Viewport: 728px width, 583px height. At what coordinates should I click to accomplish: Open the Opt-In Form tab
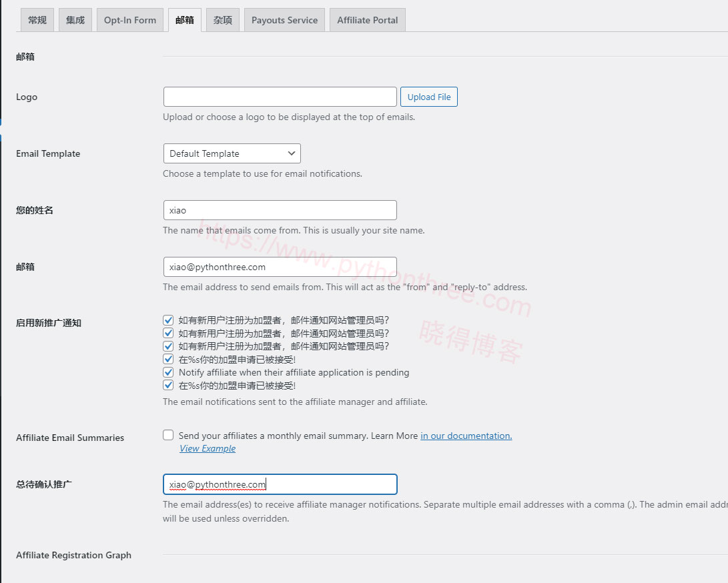click(130, 20)
